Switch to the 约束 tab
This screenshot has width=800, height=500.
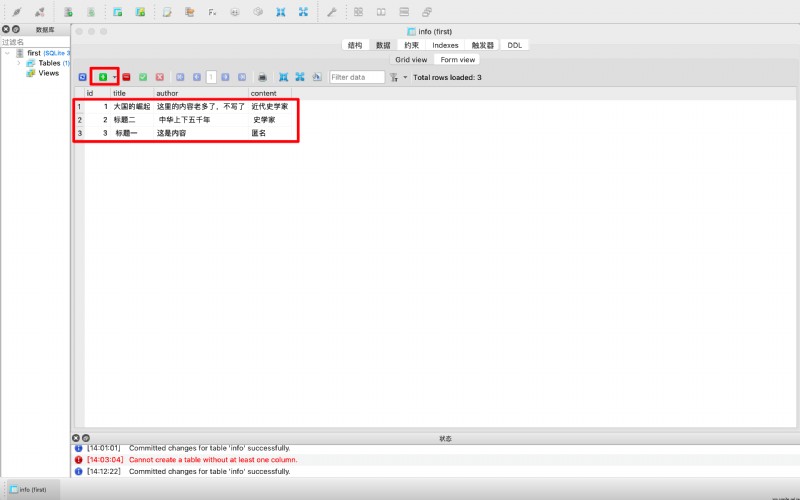tap(412, 45)
